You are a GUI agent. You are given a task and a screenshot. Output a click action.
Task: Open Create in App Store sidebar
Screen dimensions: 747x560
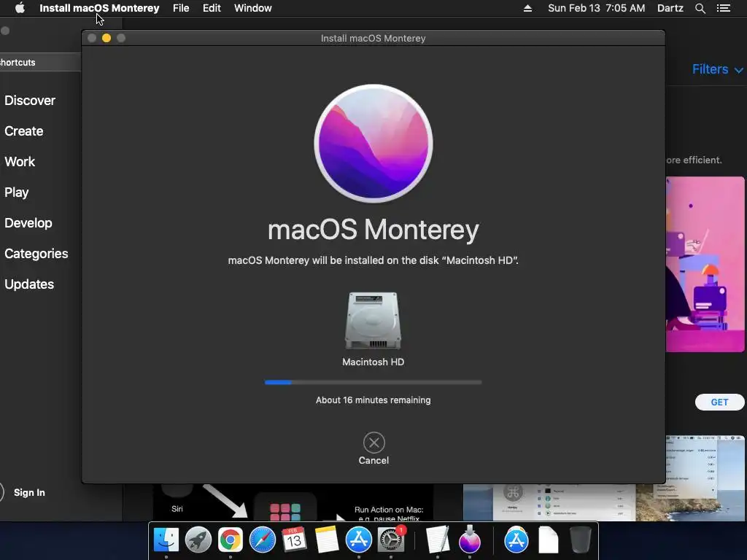coord(24,131)
